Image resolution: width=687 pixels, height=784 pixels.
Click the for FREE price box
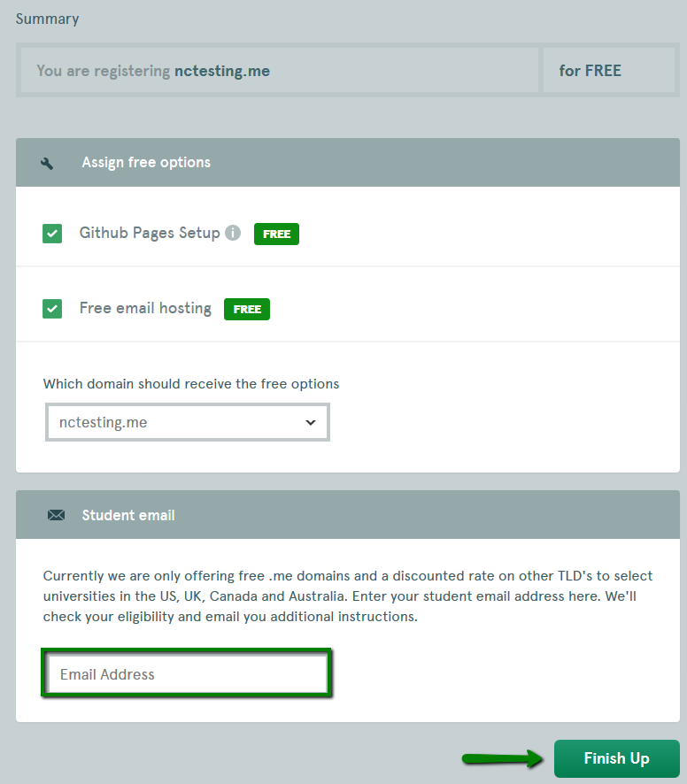coord(609,71)
